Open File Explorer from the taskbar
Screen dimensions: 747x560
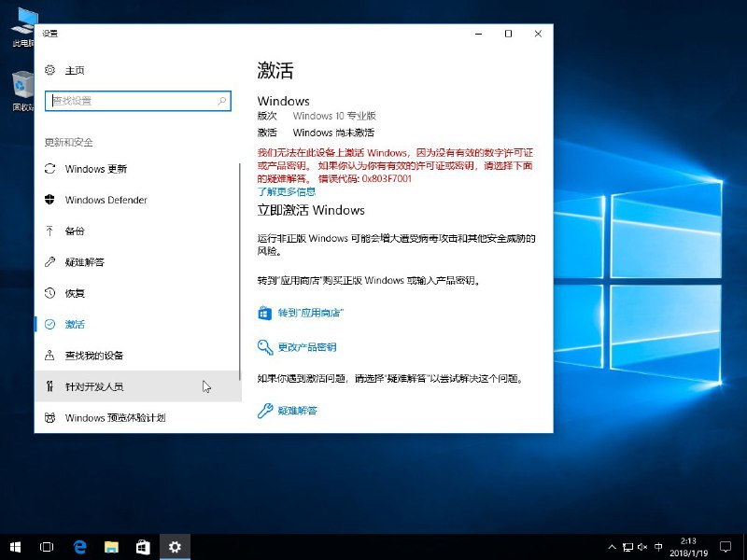click(x=111, y=547)
